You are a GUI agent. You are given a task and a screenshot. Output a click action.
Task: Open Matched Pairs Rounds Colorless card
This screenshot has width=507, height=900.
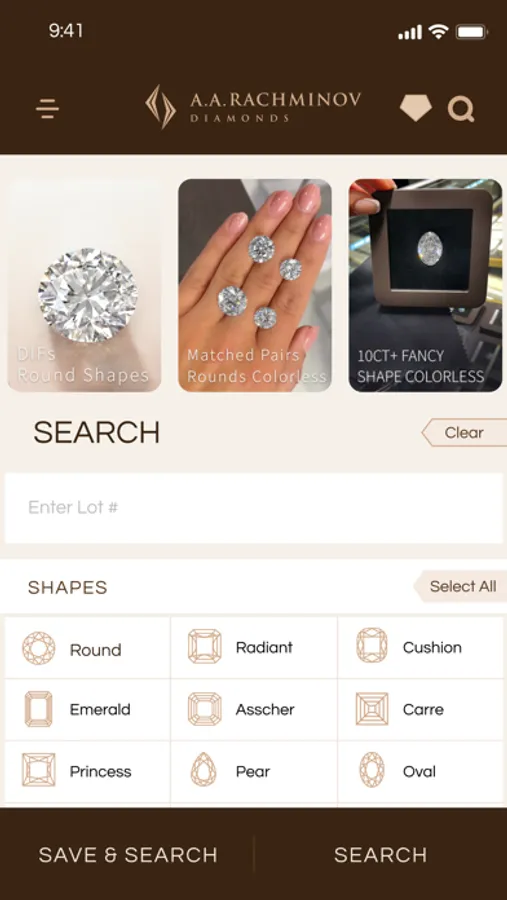tap(255, 285)
